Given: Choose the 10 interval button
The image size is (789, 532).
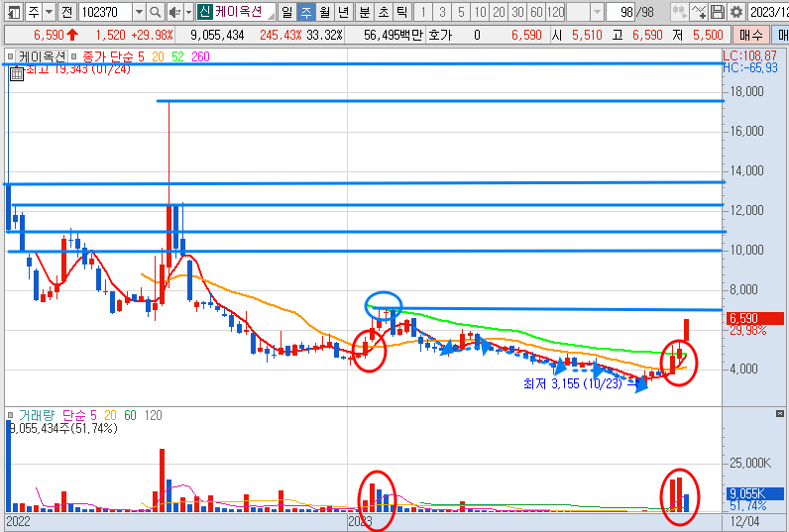Looking at the screenshot, I should pyautogui.click(x=480, y=12).
